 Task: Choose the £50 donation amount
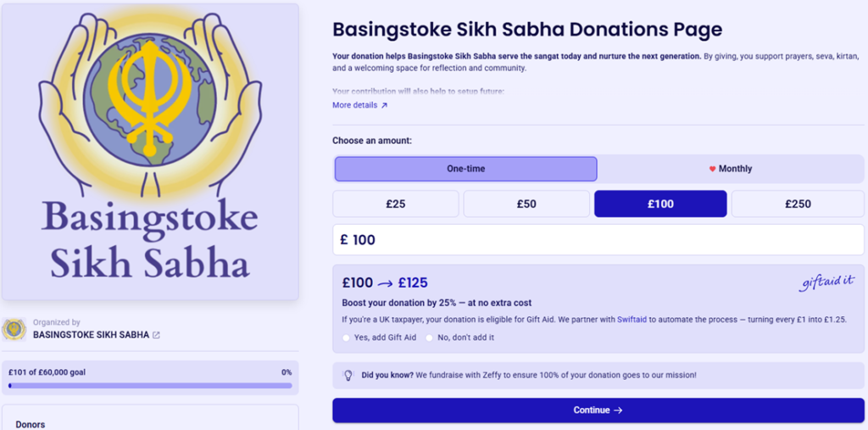(x=526, y=204)
